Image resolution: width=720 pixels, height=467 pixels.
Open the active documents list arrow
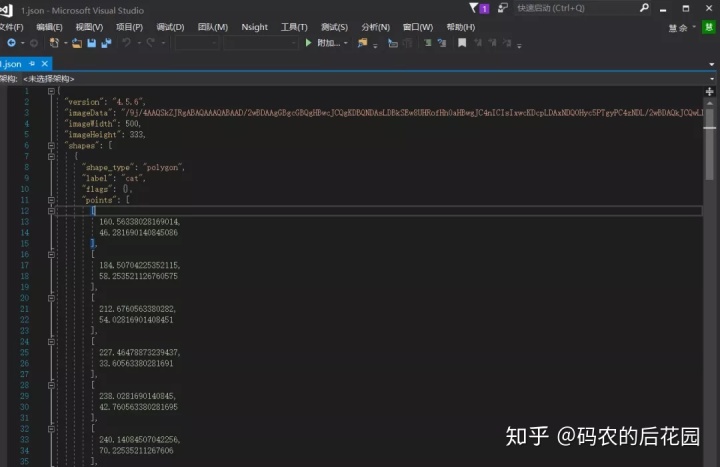pos(712,64)
